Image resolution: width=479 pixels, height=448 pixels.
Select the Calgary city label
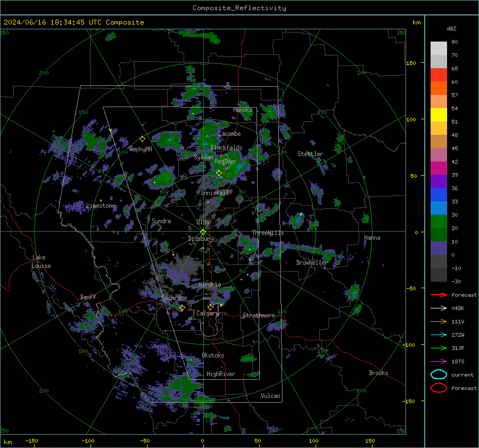[208, 313]
